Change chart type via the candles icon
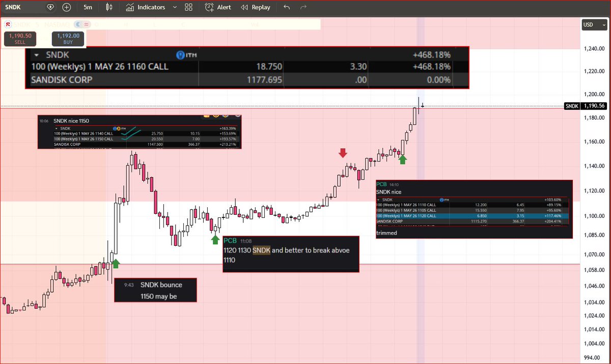 point(108,7)
